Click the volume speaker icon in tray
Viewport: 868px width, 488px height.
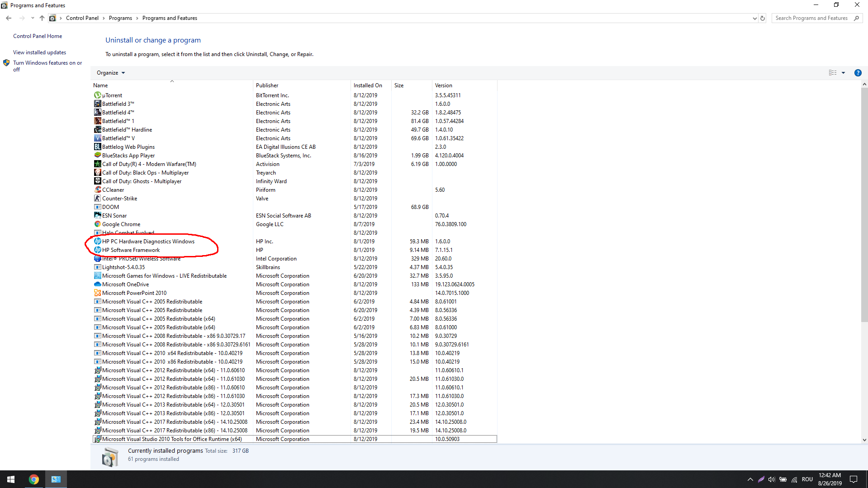pos(772,479)
